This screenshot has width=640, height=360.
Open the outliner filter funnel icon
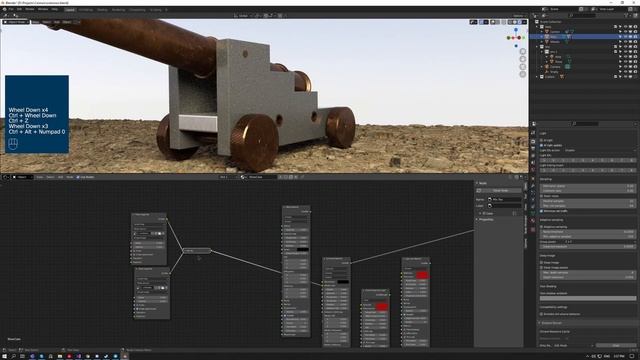627,16
